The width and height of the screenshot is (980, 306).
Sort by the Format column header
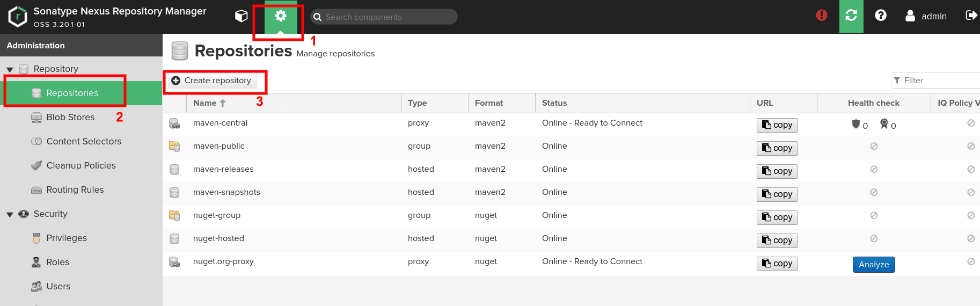pos(502,103)
